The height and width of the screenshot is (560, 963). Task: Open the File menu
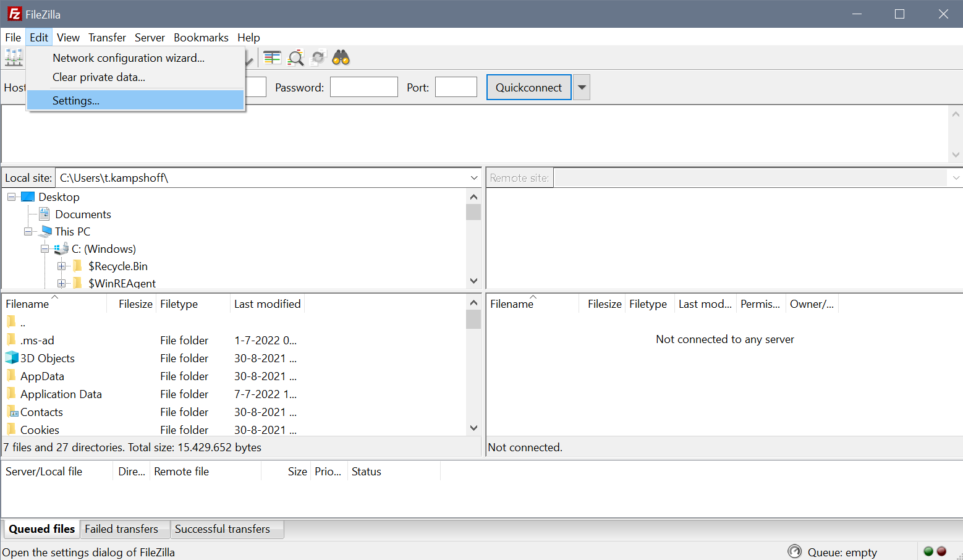13,37
